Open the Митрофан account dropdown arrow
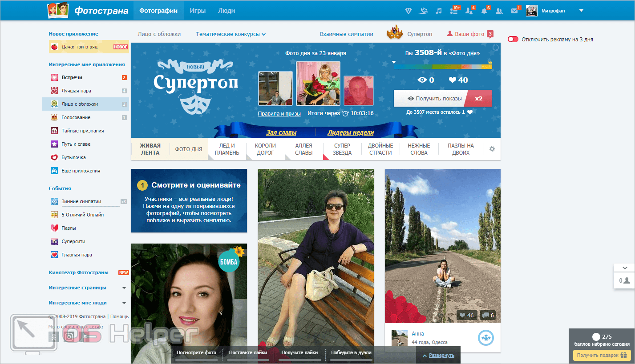Image resolution: width=635 pixels, height=364 pixels. 581,11
